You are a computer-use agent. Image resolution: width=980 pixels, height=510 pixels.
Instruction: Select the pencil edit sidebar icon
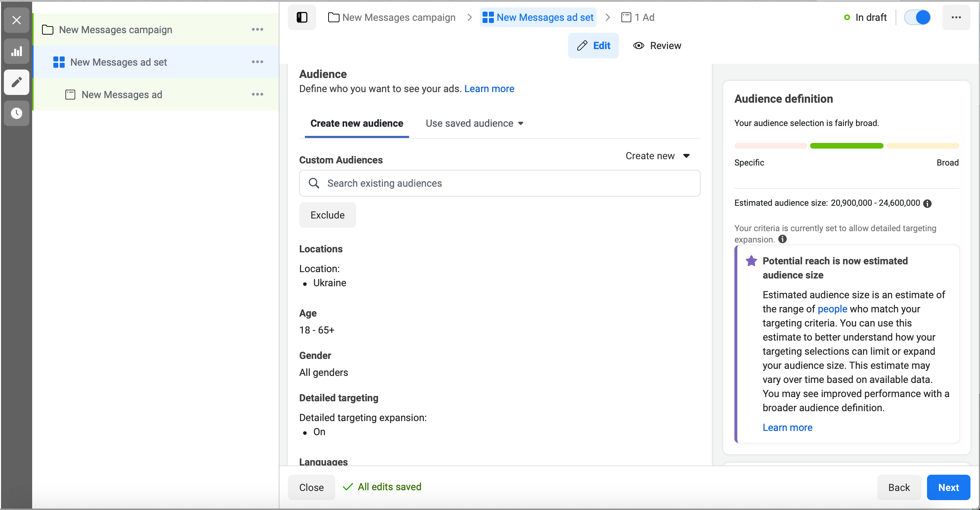(x=16, y=82)
